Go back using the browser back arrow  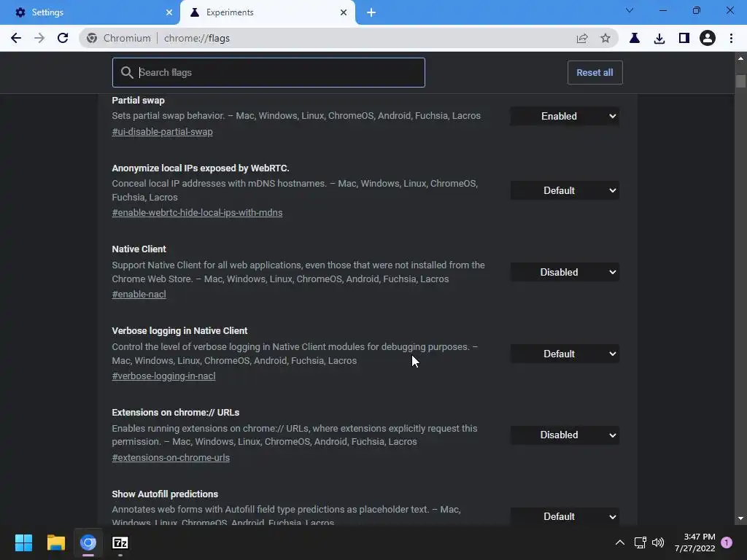coord(16,38)
